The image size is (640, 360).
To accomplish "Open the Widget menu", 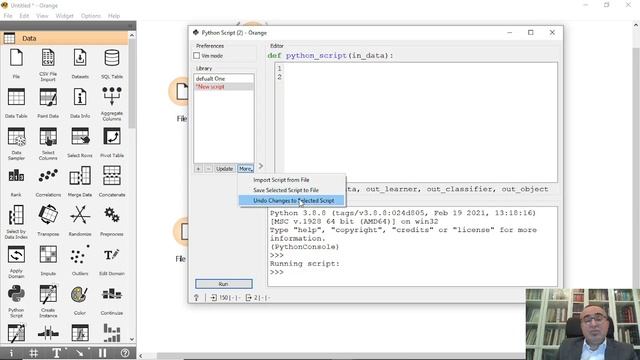I will pyautogui.click(x=64, y=16).
